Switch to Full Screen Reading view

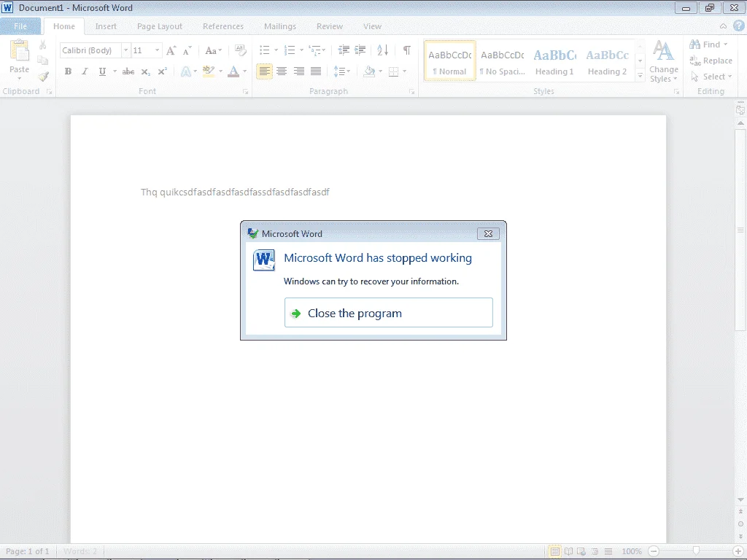(x=568, y=551)
